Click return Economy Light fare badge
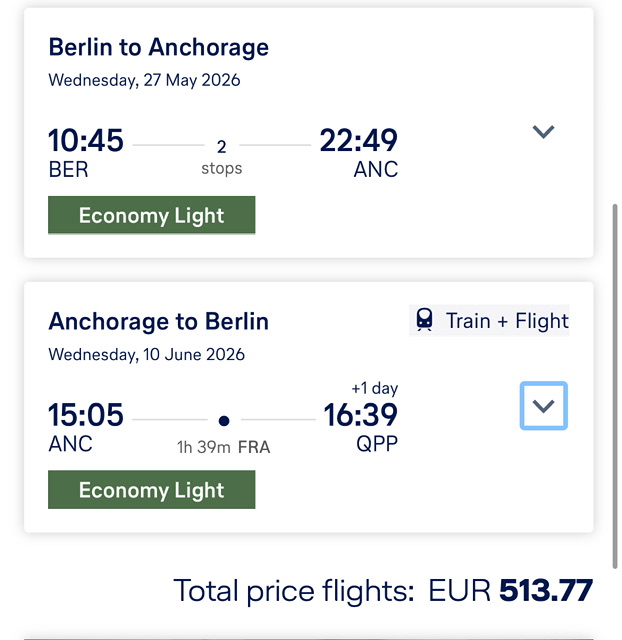The width and height of the screenshot is (622, 640). (152, 489)
